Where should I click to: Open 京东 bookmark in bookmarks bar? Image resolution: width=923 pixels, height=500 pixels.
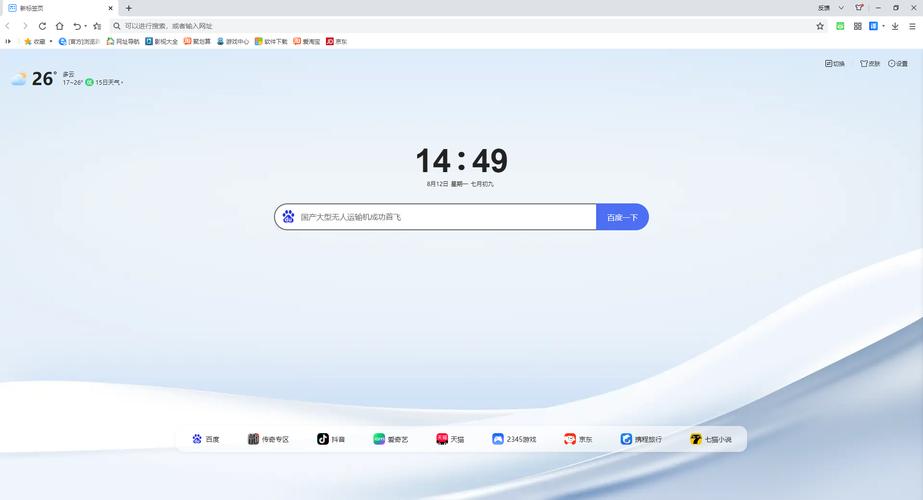337,41
